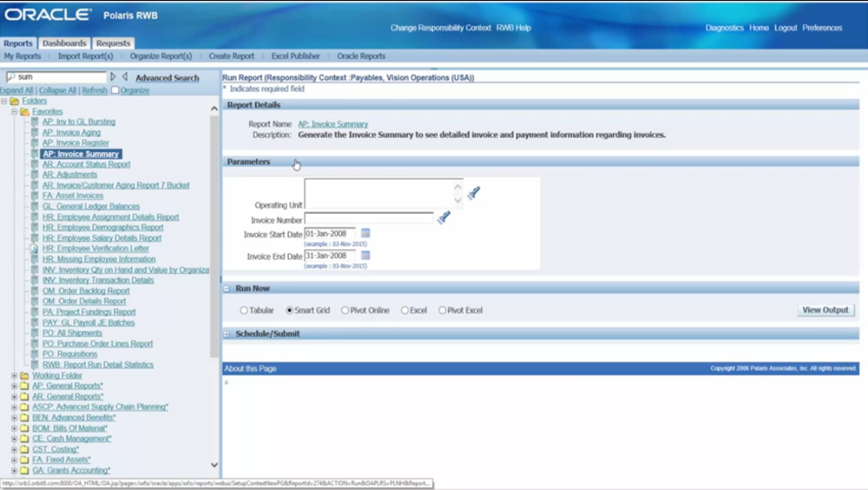Click the Operating Unit list scroll-down arrow
The image size is (868, 490).
457,200
